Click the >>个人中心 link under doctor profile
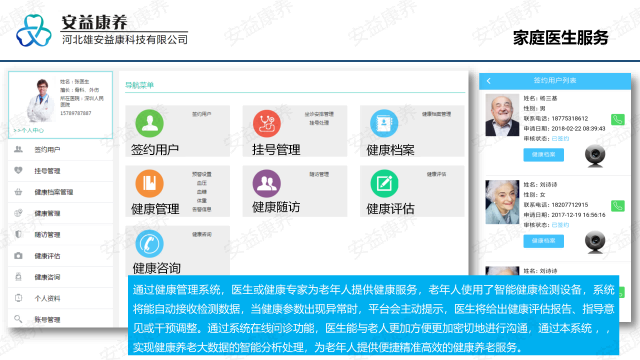The height and width of the screenshot is (360, 640). (x=29, y=130)
